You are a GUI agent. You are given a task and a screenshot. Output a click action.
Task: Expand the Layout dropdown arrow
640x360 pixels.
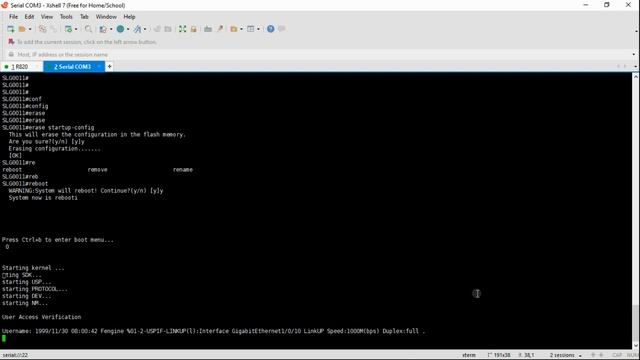click(258, 29)
